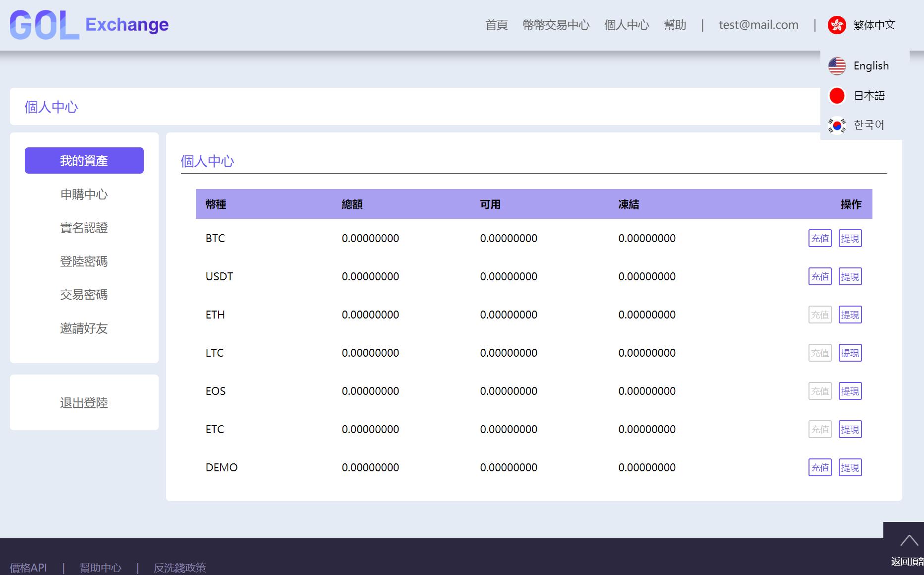Open 首頁 home in top navigation
This screenshot has height=575, width=924.
pyautogui.click(x=496, y=25)
